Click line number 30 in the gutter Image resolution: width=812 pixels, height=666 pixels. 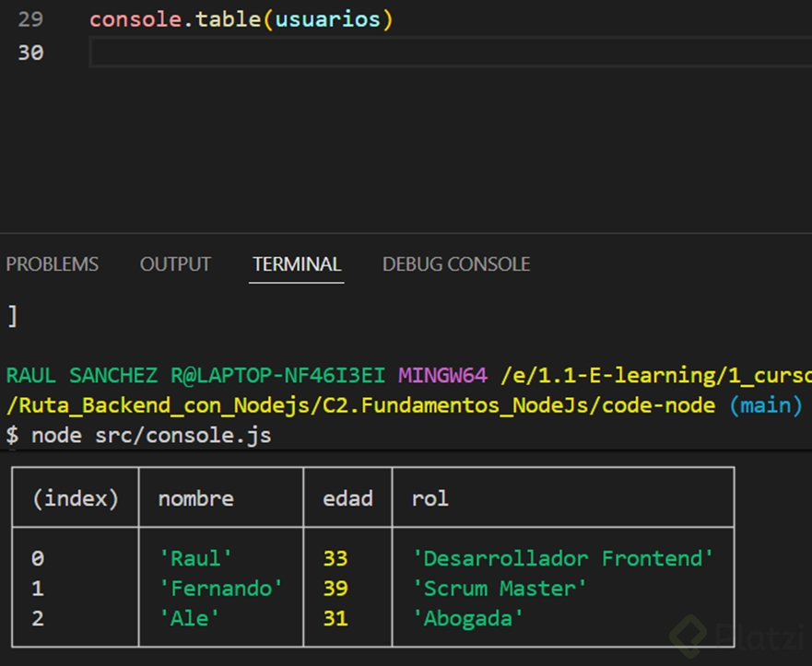[30, 53]
